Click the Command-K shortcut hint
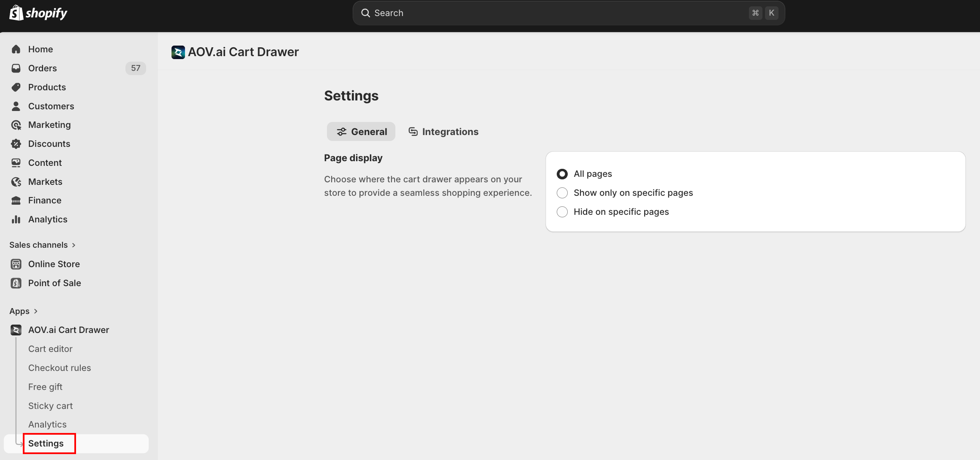The height and width of the screenshot is (460, 980). 764,13
